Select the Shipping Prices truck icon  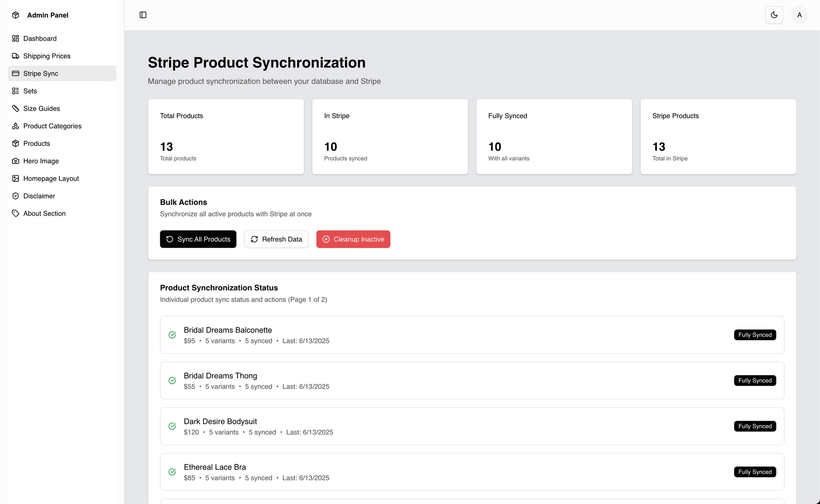[16, 56]
